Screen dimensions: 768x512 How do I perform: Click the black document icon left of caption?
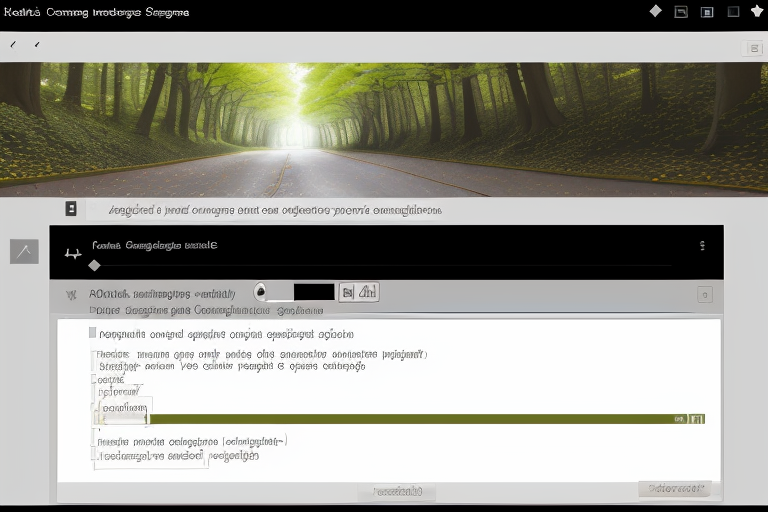[71, 208]
